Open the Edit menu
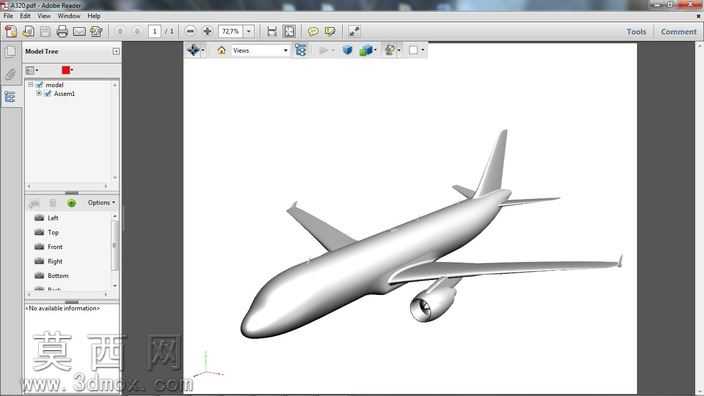Image resolution: width=704 pixels, height=396 pixels. (25, 16)
